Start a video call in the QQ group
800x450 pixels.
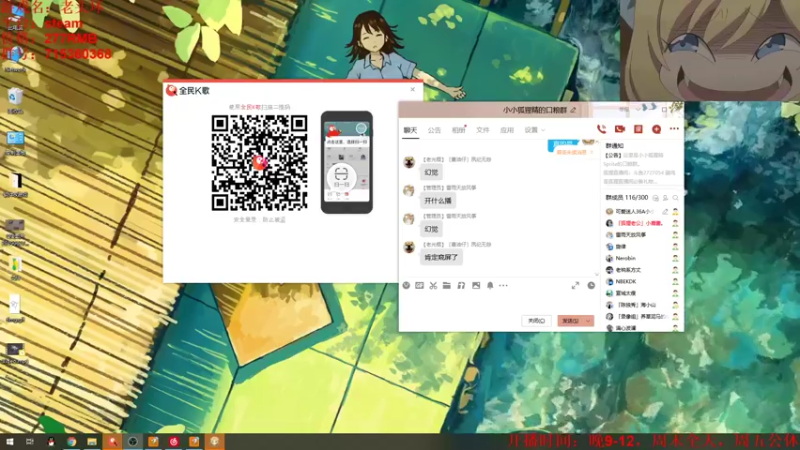[x=620, y=130]
